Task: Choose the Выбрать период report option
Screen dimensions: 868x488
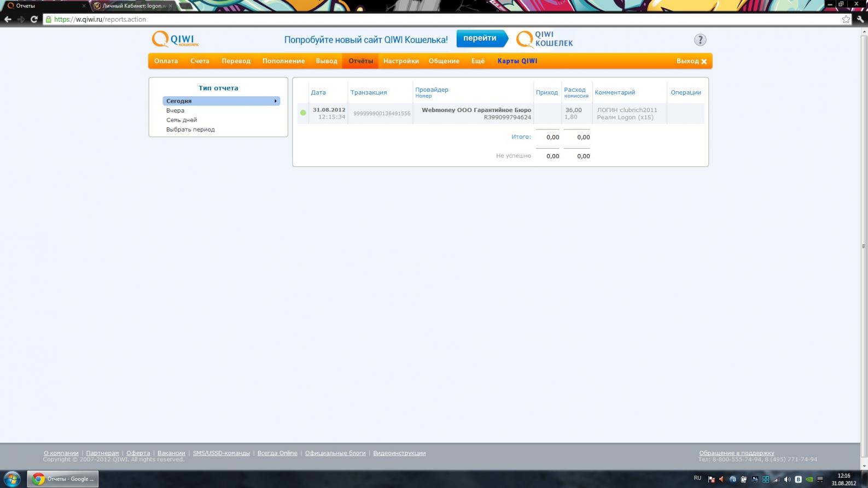Action: click(x=190, y=130)
